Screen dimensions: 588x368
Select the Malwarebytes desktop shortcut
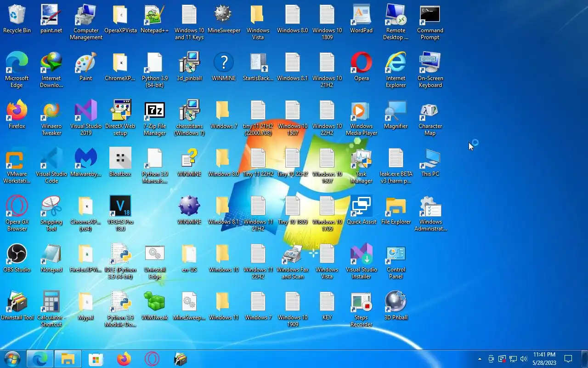click(x=86, y=163)
